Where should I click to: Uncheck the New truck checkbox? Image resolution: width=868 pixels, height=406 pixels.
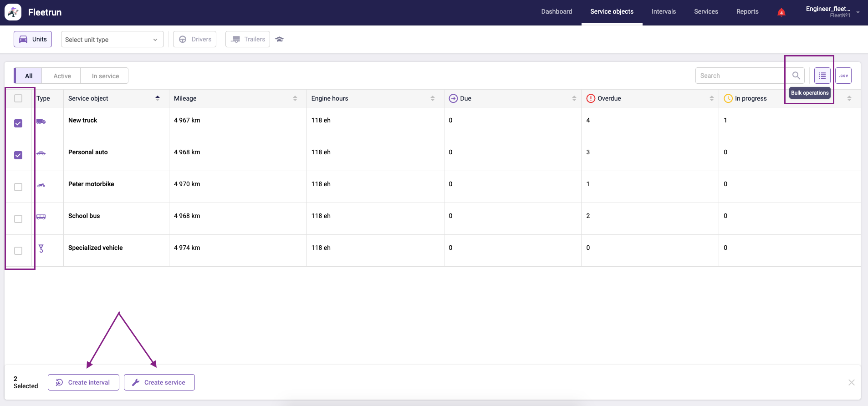18,123
